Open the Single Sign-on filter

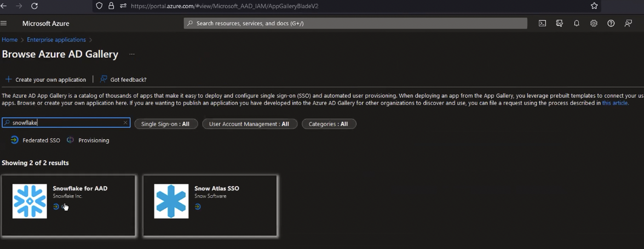[x=166, y=124]
